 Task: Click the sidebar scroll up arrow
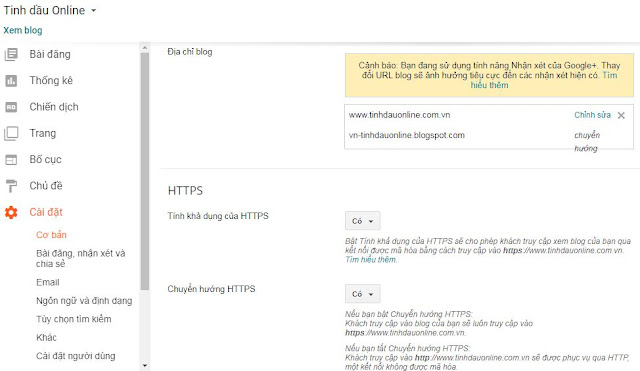[144, 47]
